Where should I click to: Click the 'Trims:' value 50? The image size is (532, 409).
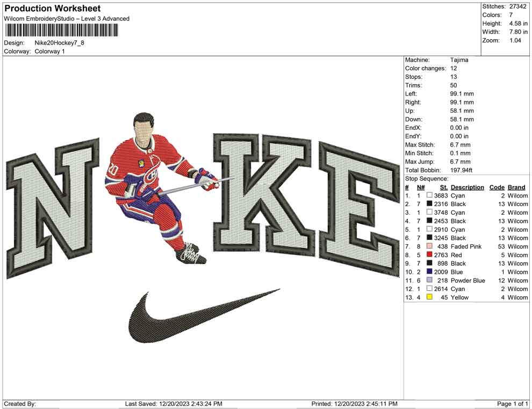pos(454,85)
